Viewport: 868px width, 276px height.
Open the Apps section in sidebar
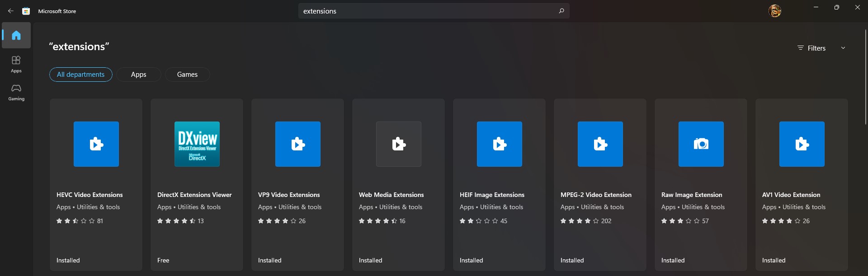pos(16,64)
